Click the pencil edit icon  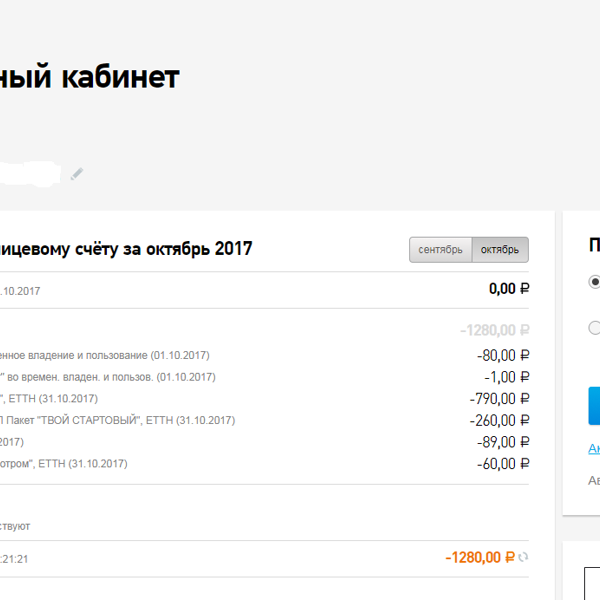click(x=77, y=174)
